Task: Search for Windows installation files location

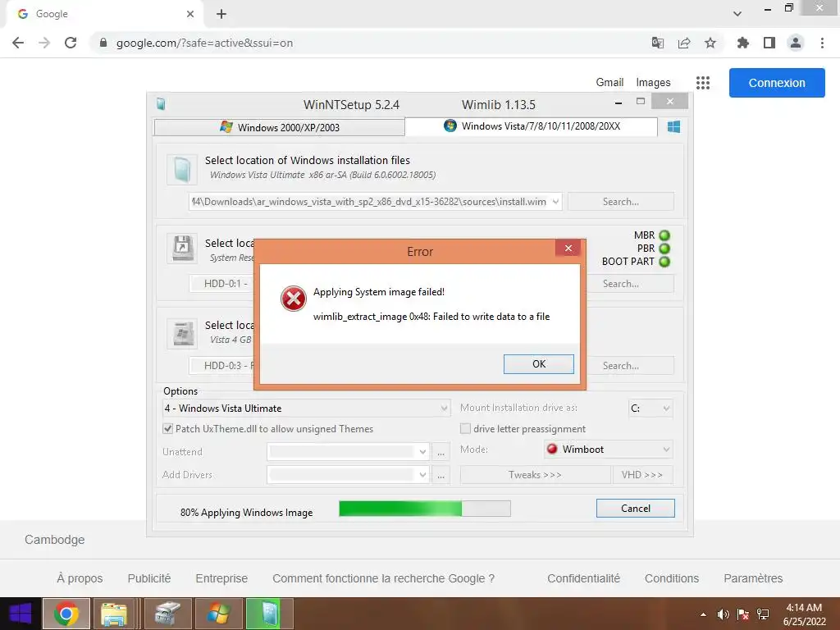Action: (x=620, y=202)
